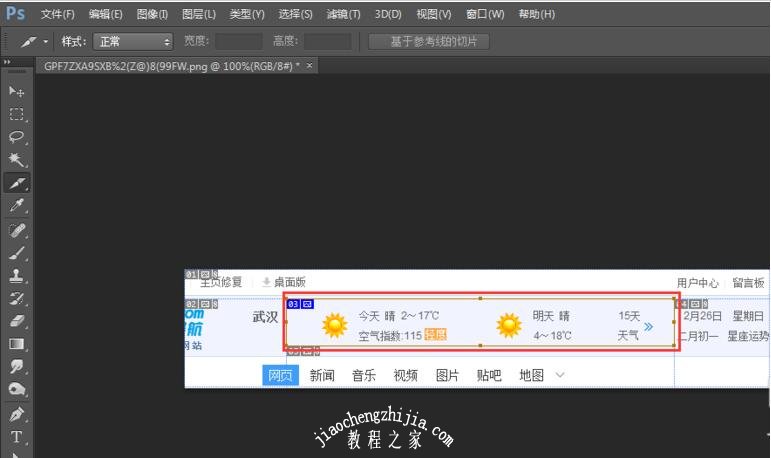This screenshot has width=771, height=458.
Task: Click the 2月26日 date text
Action: (x=702, y=316)
